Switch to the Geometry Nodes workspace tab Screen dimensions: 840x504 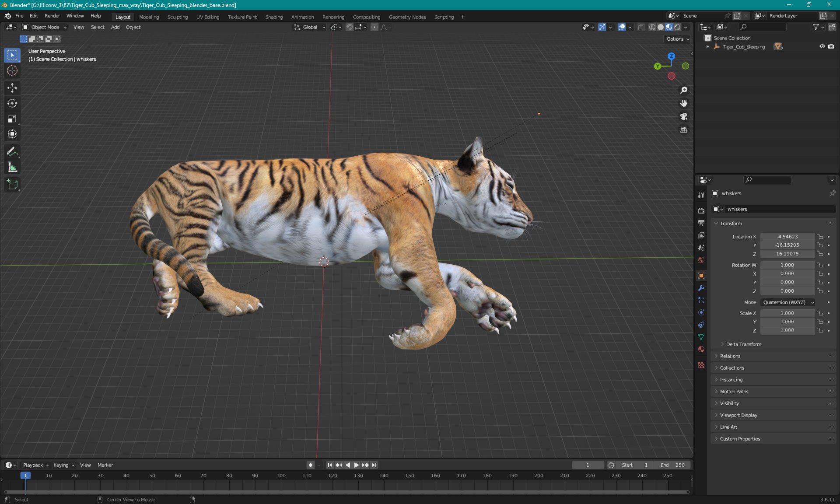407,17
